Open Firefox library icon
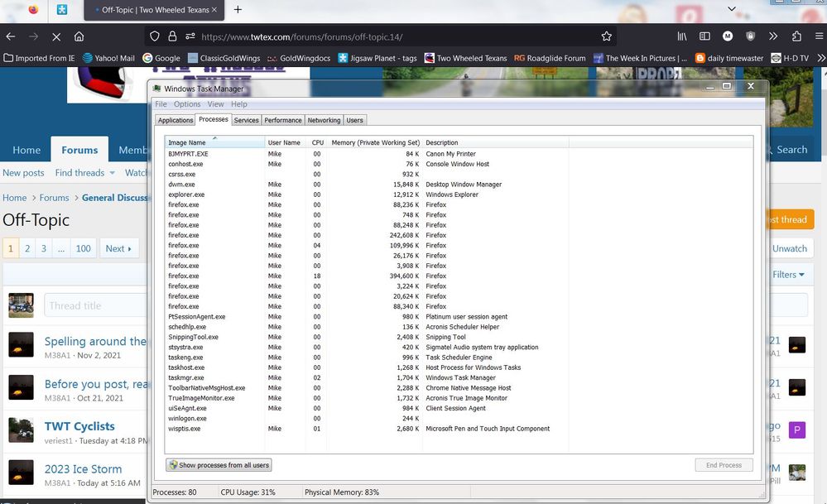This screenshot has width=827, height=504. click(x=682, y=36)
